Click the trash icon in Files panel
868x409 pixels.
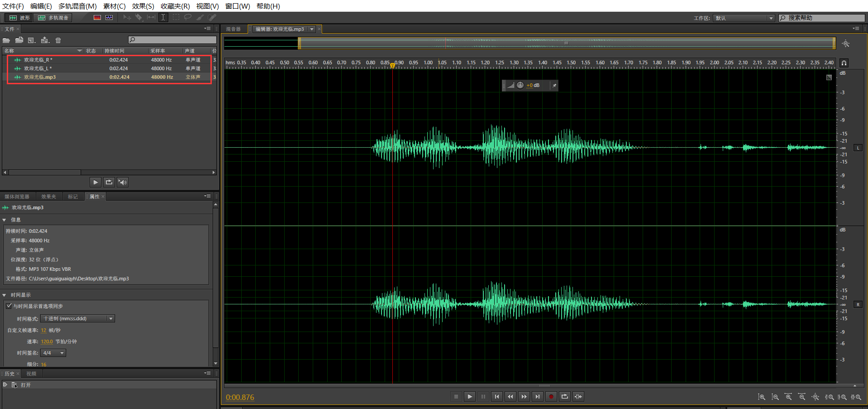[58, 40]
